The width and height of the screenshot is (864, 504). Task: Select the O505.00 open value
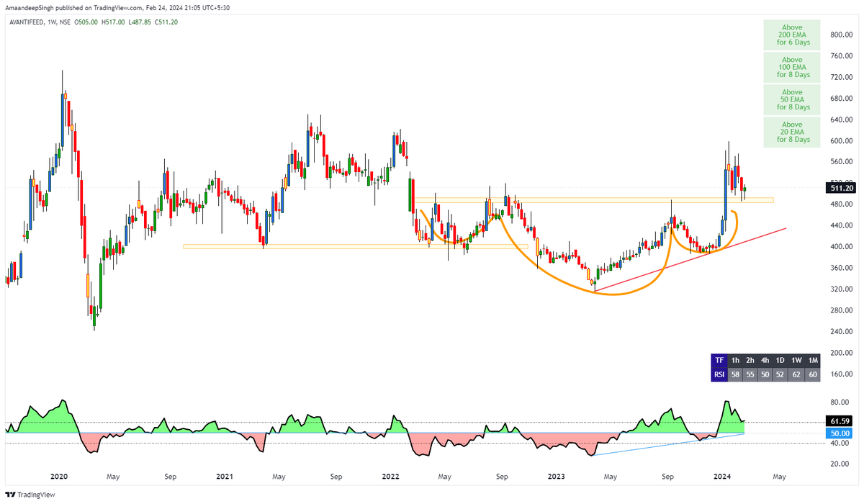coord(87,22)
